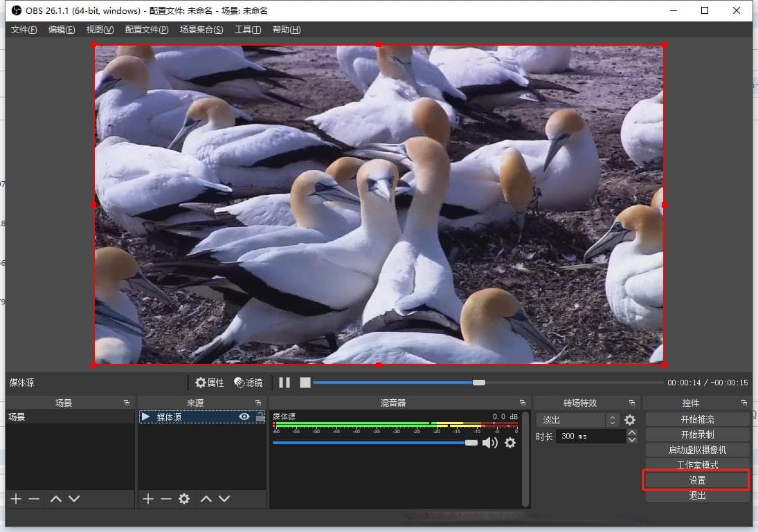758x532 pixels.
Task: Click the preview's top-left red corner handle
Action: 93,44
